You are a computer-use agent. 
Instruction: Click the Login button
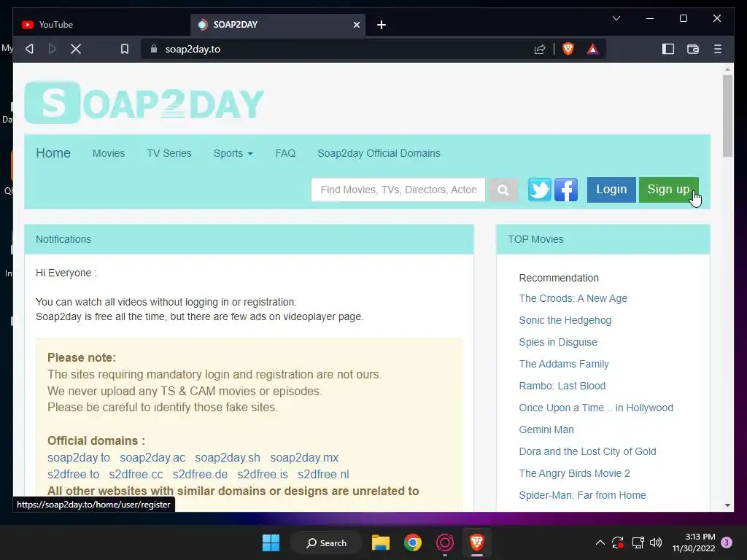(x=611, y=190)
